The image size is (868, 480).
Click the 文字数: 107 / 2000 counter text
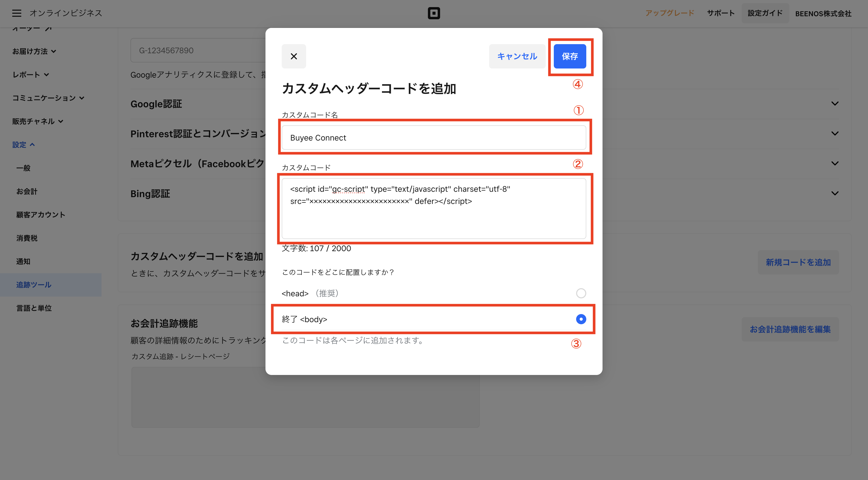(316, 248)
